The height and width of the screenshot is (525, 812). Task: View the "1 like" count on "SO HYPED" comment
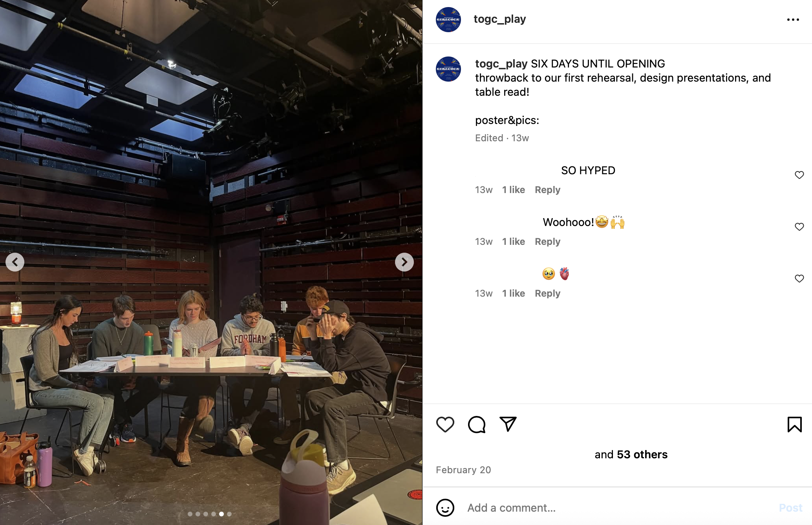(x=514, y=190)
